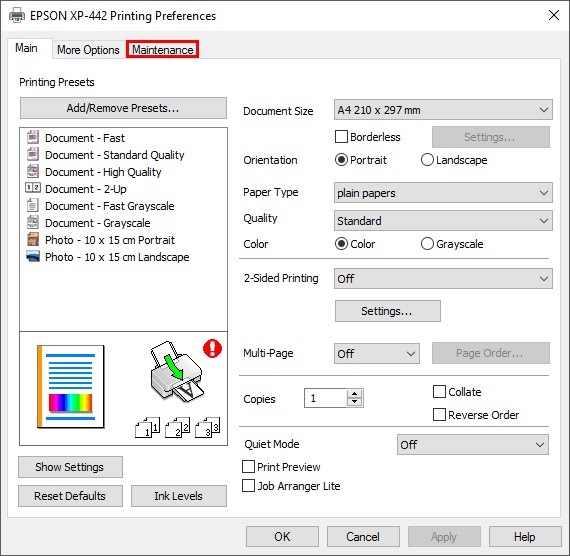
Task: Open the Document Size dropdown
Action: 443,109
